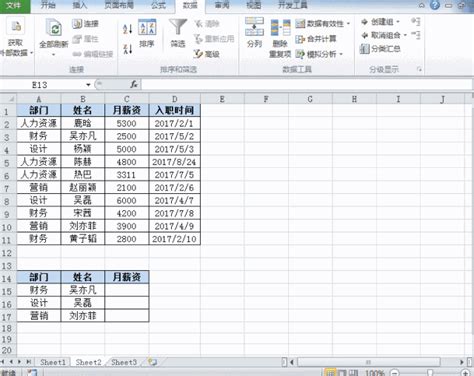Switch to View (视图) tab
This screenshot has height=376, width=474.
(x=254, y=5)
